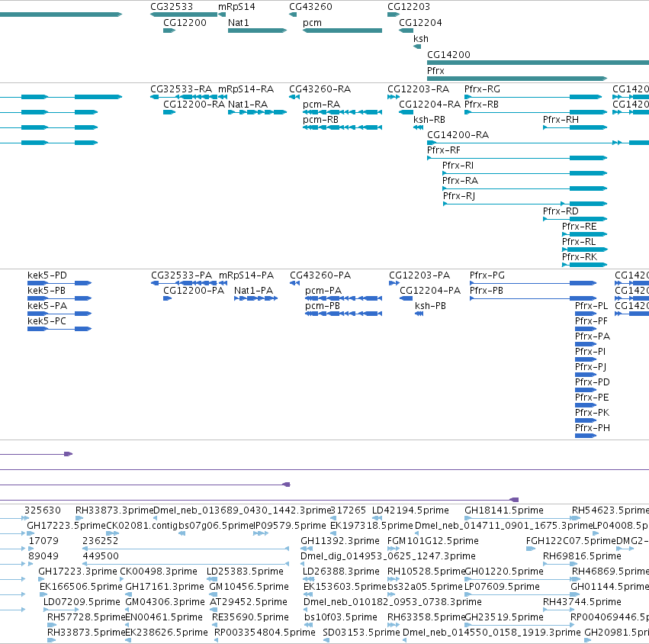The image size is (649, 644).
Task: Select the Pfrx-RH transcript label
Action: pos(561,120)
